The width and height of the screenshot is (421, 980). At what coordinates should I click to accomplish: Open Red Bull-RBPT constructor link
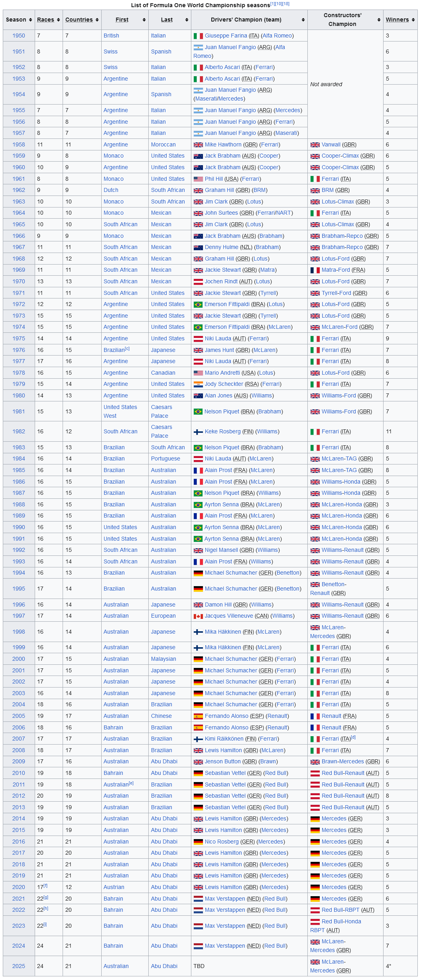(341, 910)
